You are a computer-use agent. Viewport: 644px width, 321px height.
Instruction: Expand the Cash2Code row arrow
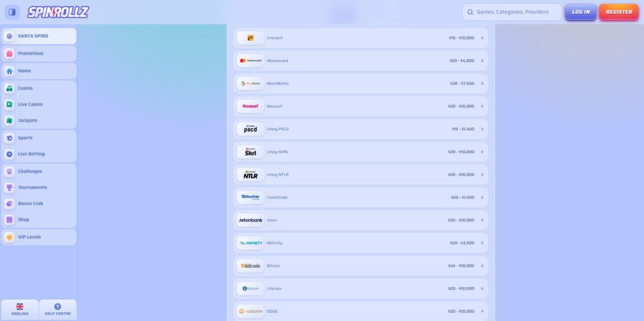click(x=482, y=197)
